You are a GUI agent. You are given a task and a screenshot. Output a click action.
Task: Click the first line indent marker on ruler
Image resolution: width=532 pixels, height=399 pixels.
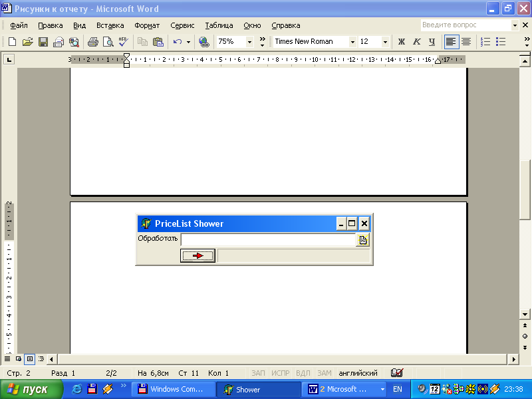pos(126,56)
